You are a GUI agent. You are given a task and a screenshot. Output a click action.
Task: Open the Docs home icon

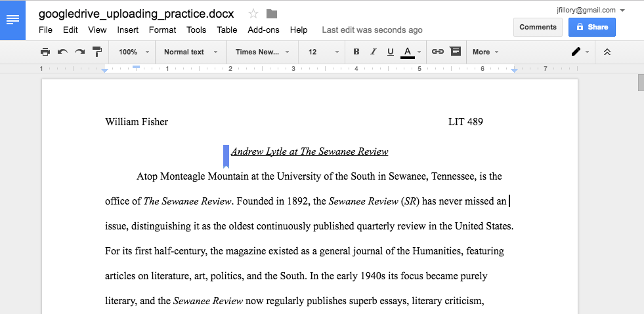point(12,20)
